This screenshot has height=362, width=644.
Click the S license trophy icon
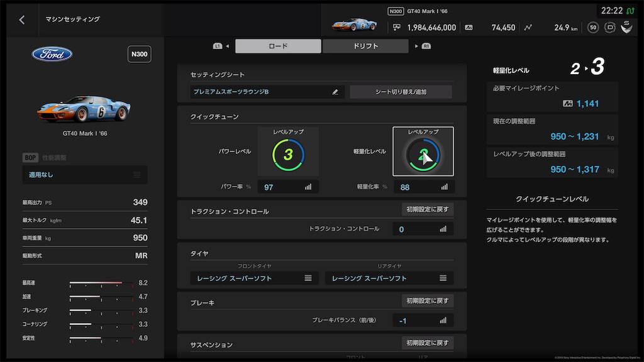click(626, 27)
